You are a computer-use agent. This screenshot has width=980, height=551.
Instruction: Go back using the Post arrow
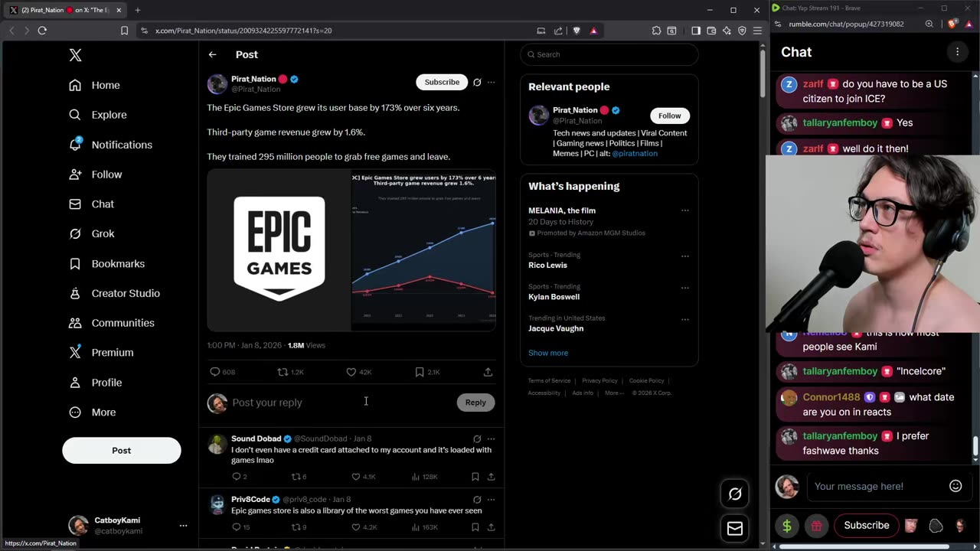pos(212,54)
